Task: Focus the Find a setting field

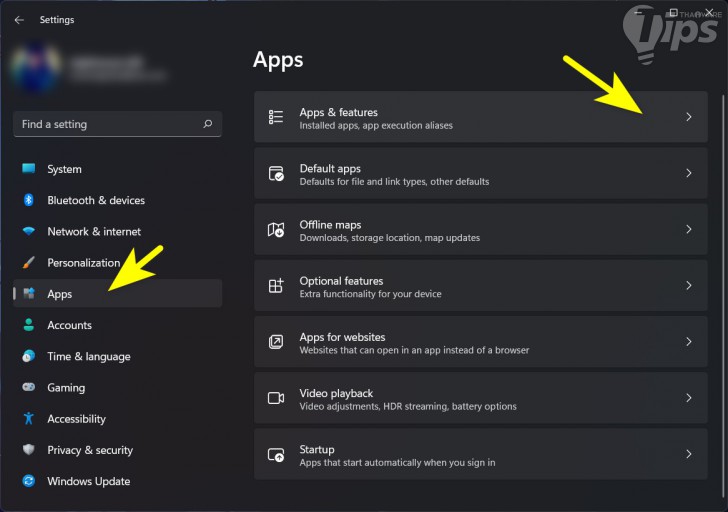Action: click(x=117, y=124)
